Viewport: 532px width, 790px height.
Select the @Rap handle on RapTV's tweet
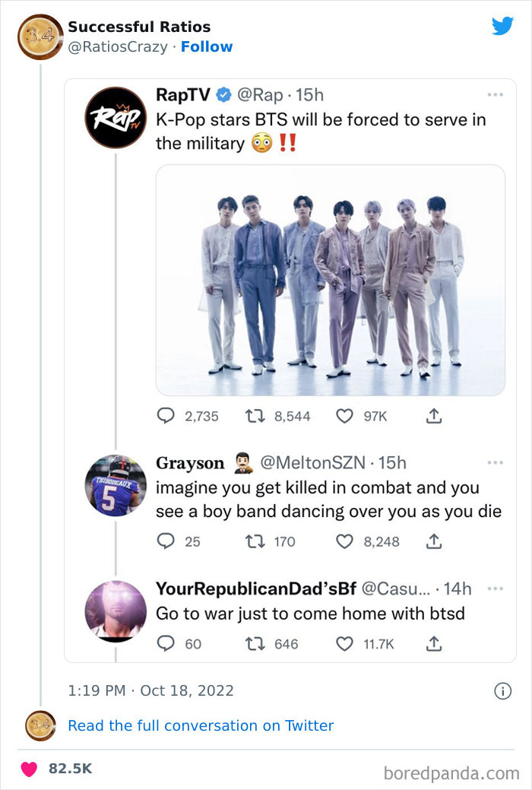point(261,94)
